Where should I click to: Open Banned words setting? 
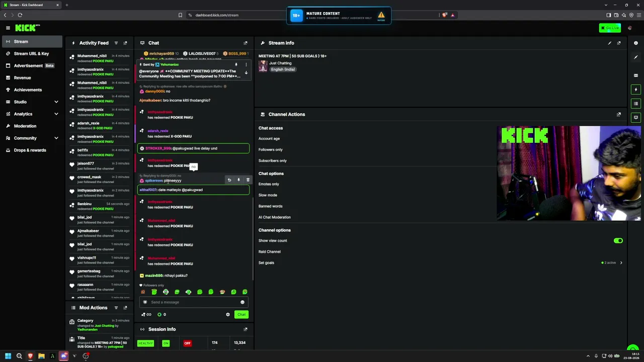point(271,206)
